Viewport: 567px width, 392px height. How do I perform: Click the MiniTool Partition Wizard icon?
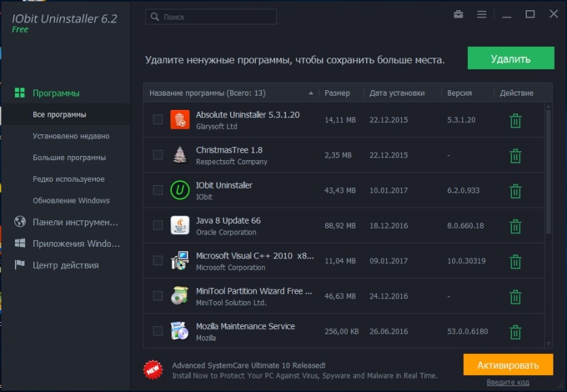tap(180, 296)
